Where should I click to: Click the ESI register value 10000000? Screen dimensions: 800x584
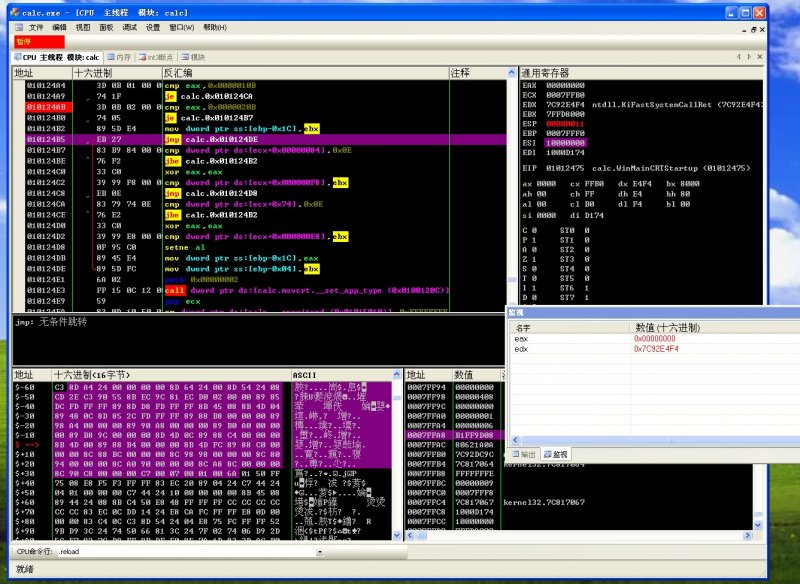tap(565, 143)
